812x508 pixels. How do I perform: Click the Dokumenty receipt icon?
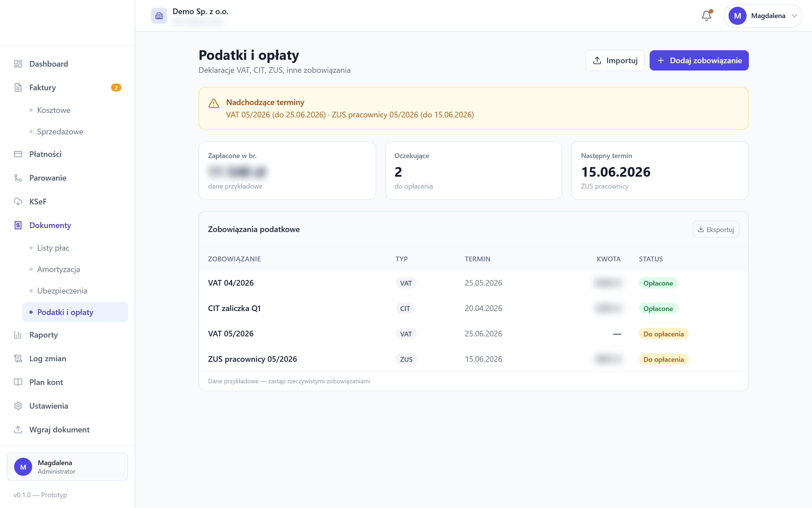click(18, 225)
